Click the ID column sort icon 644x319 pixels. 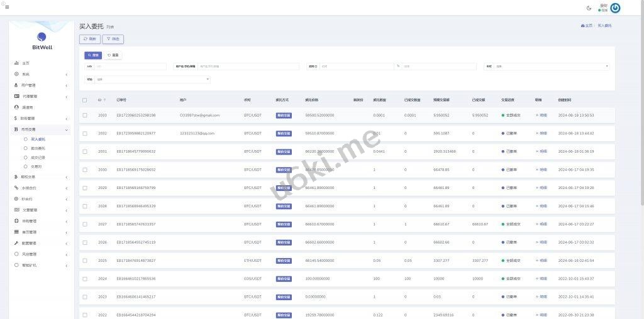point(104,100)
